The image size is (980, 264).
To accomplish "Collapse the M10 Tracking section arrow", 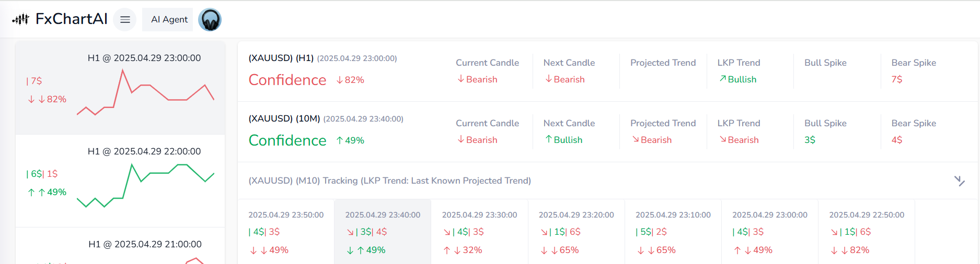I will [959, 181].
